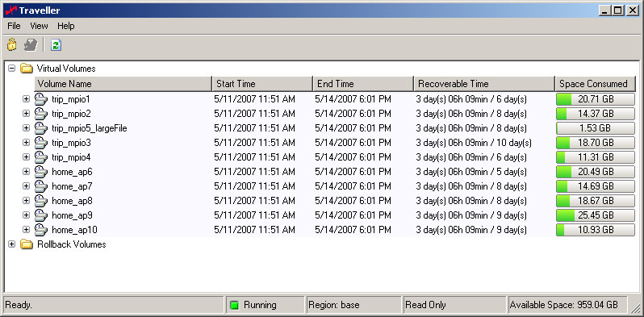Viewport: 644px width, 317px height.
Task: Select the Rollback Volumes label
Action: (72, 244)
